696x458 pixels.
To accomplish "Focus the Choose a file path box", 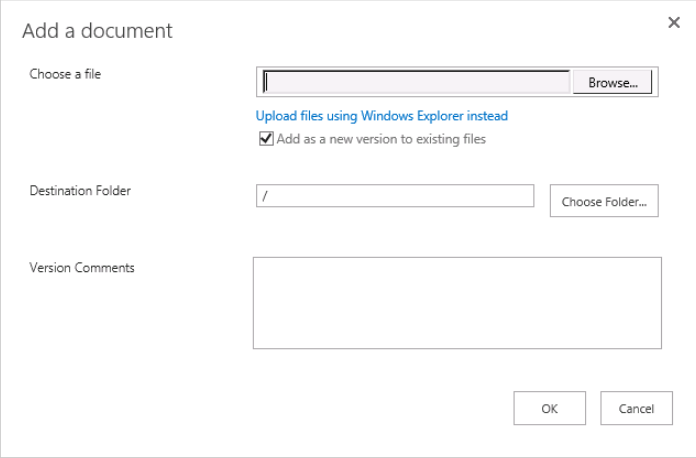I will click(417, 82).
